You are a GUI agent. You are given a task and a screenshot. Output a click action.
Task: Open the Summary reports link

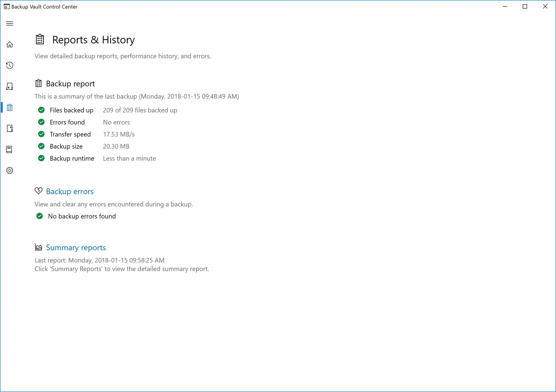click(x=76, y=247)
